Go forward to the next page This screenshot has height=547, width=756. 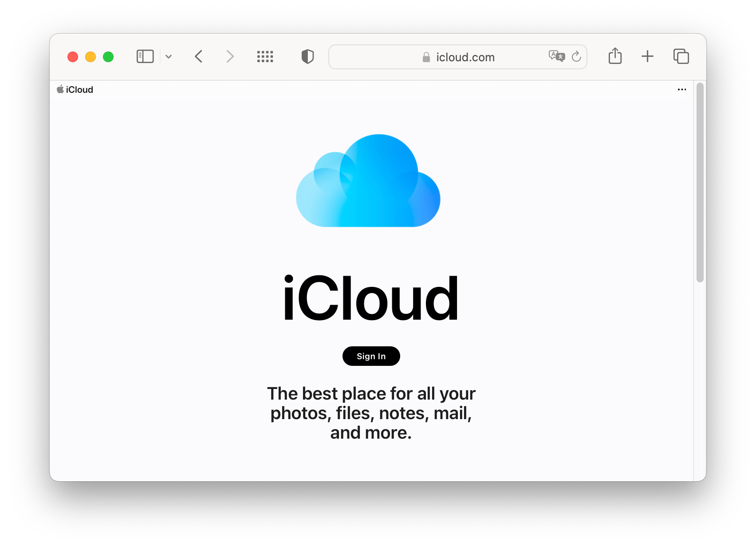tap(229, 57)
